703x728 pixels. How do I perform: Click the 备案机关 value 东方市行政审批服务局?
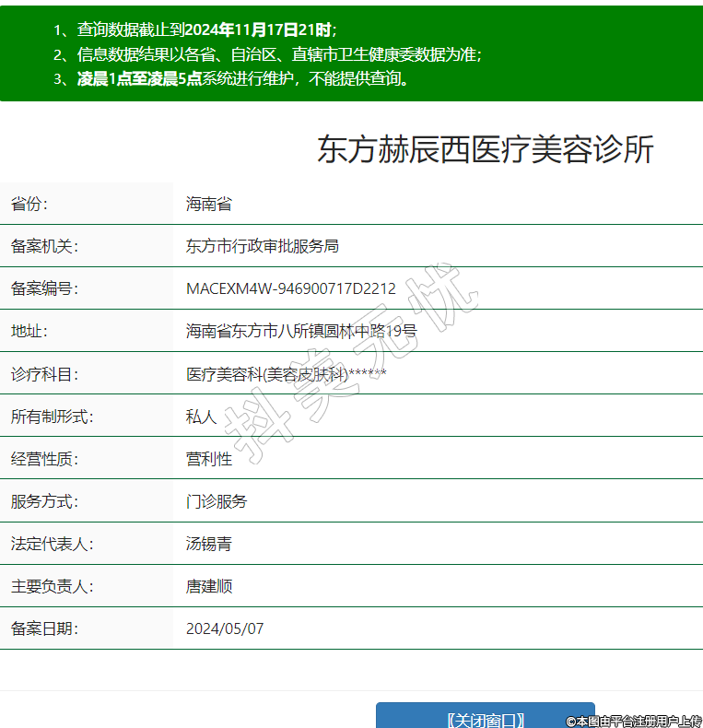click(262, 246)
